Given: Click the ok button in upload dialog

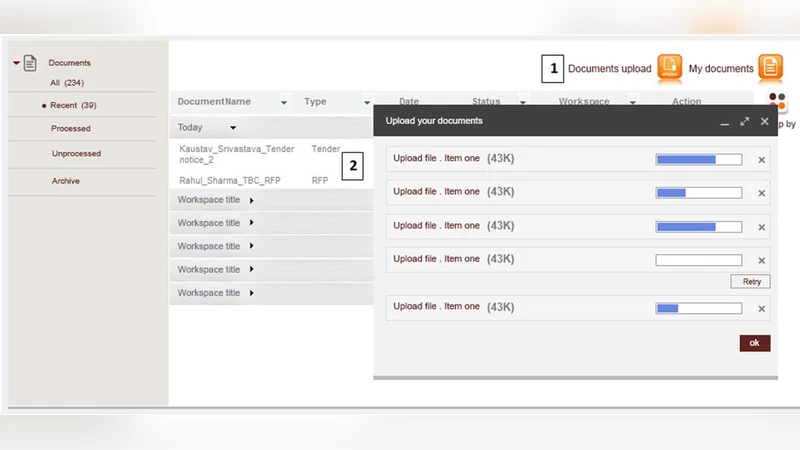Looking at the screenshot, I should [x=754, y=343].
